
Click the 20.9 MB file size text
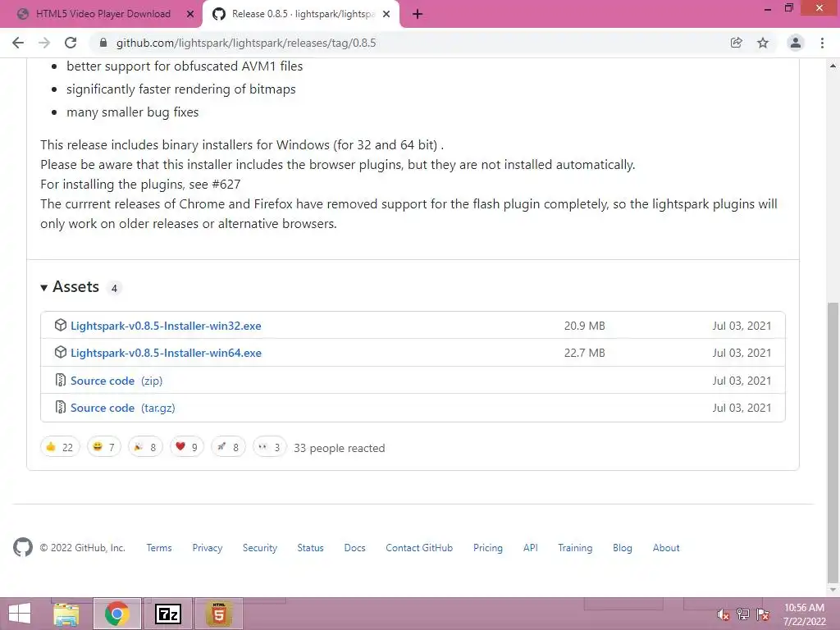pyautogui.click(x=584, y=326)
